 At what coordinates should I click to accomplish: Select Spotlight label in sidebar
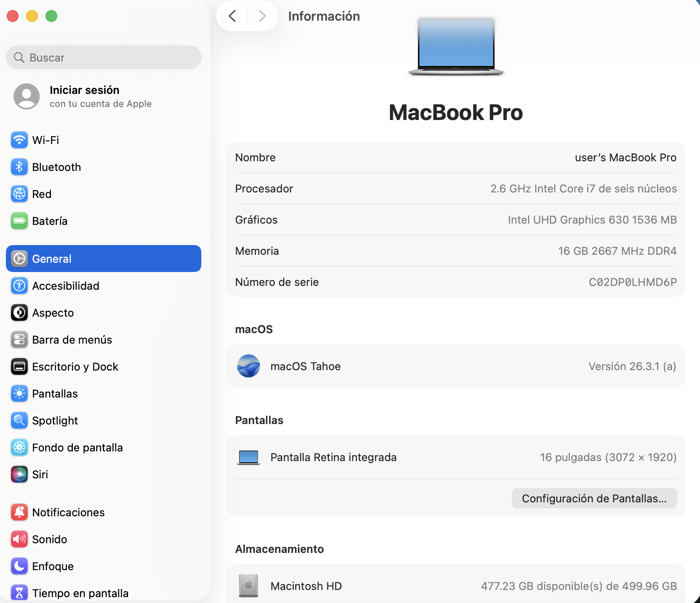[55, 421]
